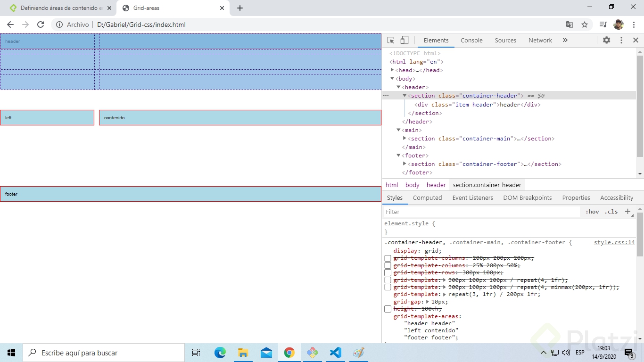644x362 pixels.
Task: Open the Event Listeners tab
Action: click(x=472, y=197)
